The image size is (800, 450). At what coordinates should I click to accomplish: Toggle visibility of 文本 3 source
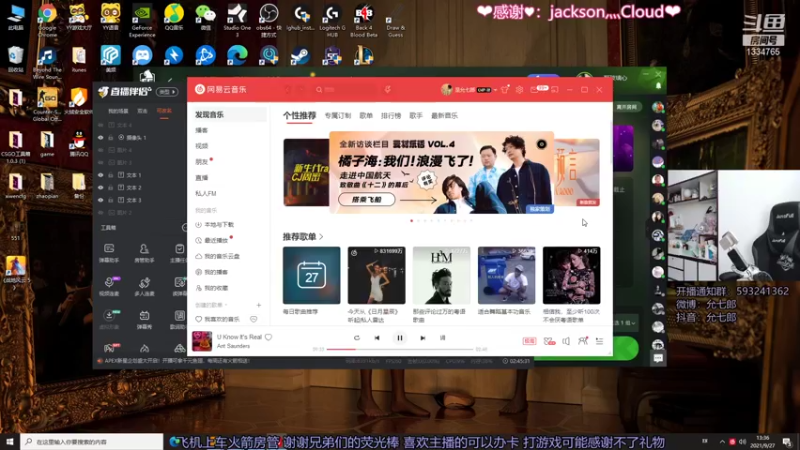pos(101,200)
